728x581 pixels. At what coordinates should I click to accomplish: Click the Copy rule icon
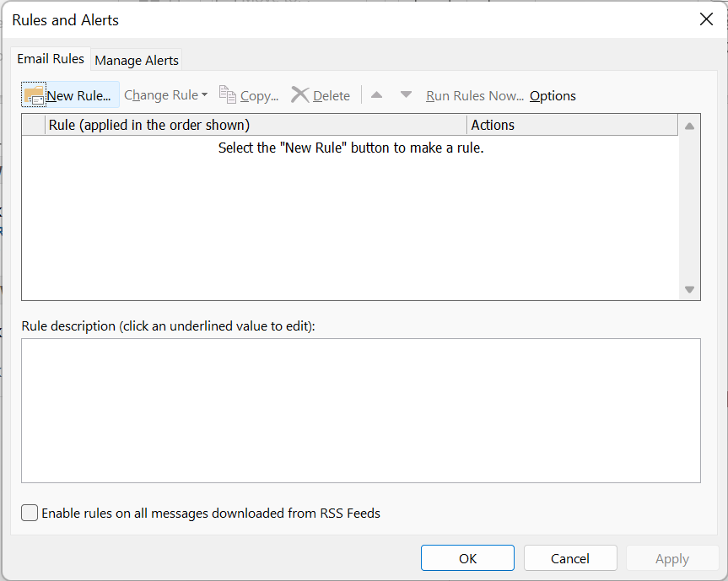pyautogui.click(x=228, y=94)
